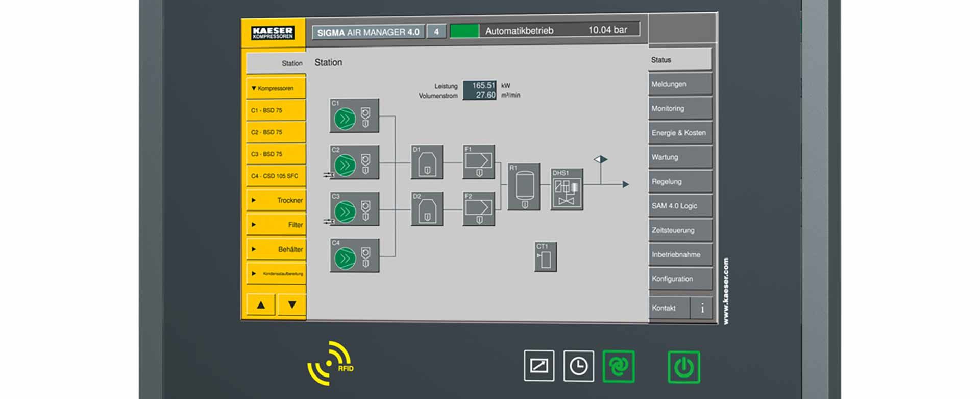Open DHS1 pressure holding system icon
Image resolution: width=980 pixels, height=399 pixels.
click(567, 189)
